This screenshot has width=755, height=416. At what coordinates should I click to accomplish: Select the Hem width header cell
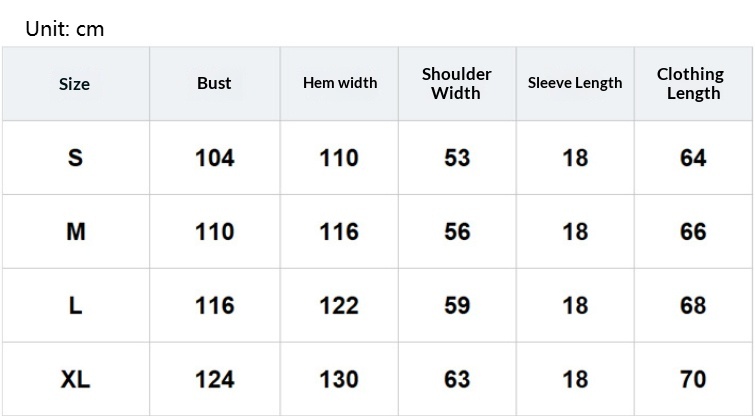click(x=340, y=83)
